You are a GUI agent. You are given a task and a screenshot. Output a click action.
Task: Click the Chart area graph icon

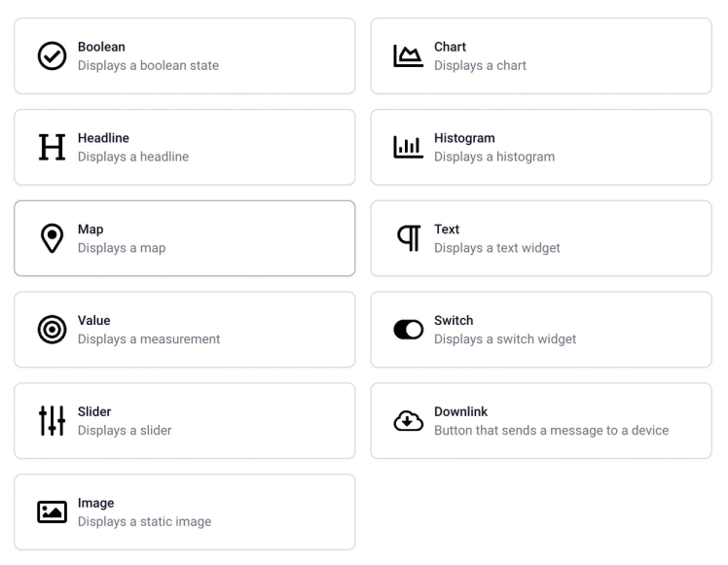point(408,56)
